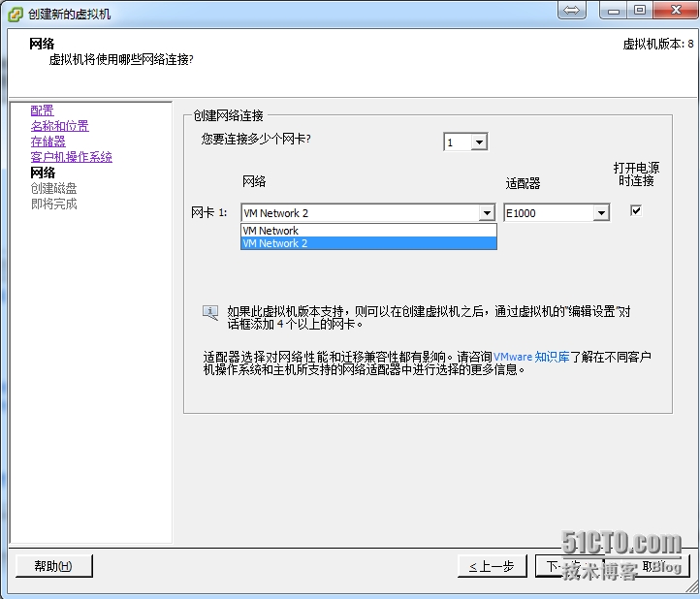Go to the 配置 step link

click(42, 110)
